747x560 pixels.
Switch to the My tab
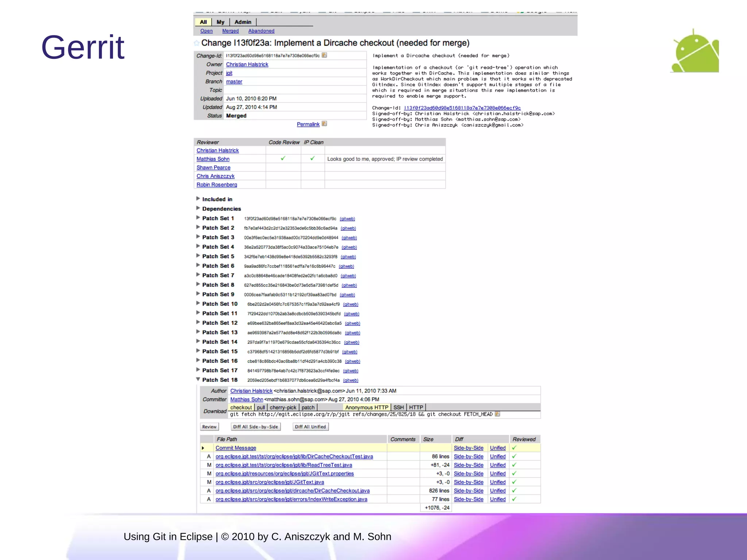(x=220, y=22)
